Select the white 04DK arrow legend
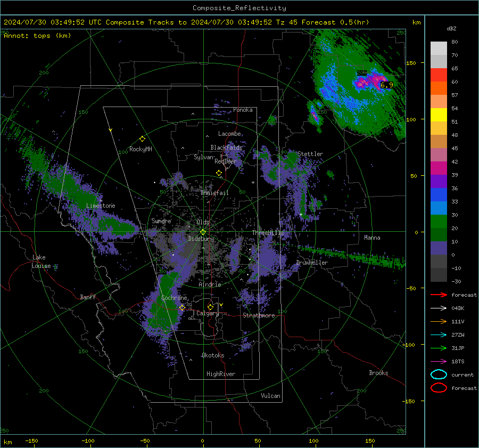The image size is (479, 448). 439,308
